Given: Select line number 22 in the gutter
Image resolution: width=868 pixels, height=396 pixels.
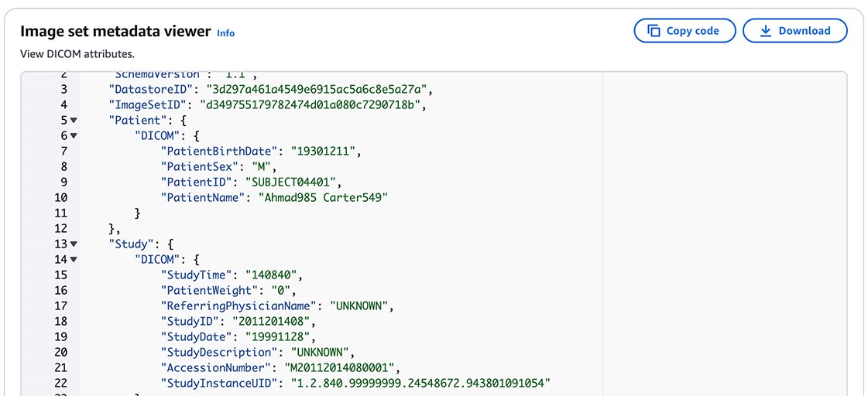Looking at the screenshot, I should (61, 384).
